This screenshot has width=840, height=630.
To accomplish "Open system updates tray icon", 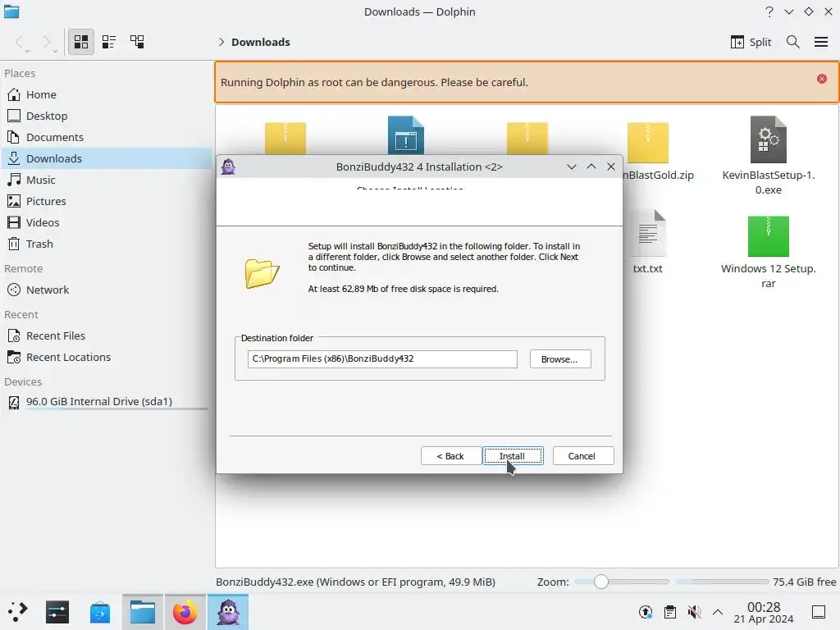I will pyautogui.click(x=646, y=612).
